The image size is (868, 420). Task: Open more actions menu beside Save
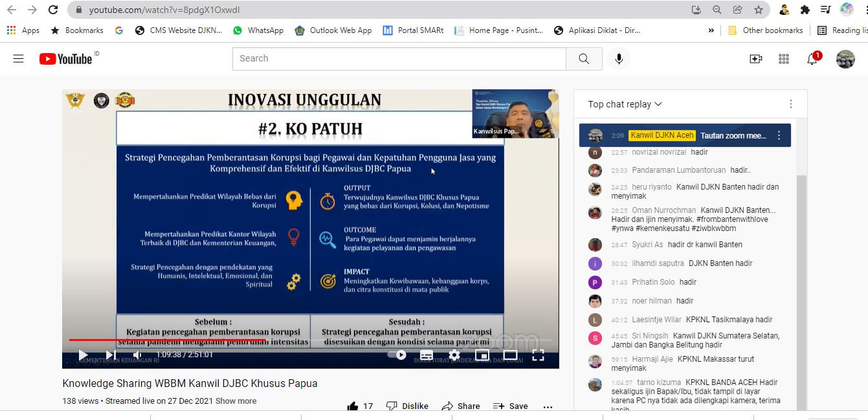click(x=548, y=406)
